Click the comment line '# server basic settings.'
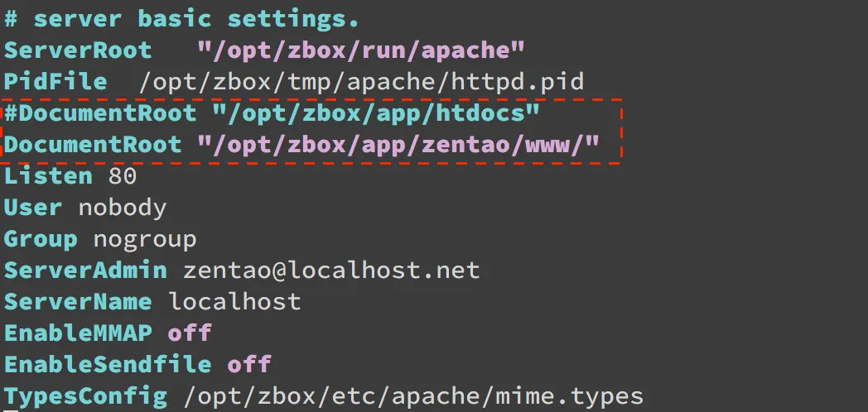The image size is (868, 412). [181, 19]
